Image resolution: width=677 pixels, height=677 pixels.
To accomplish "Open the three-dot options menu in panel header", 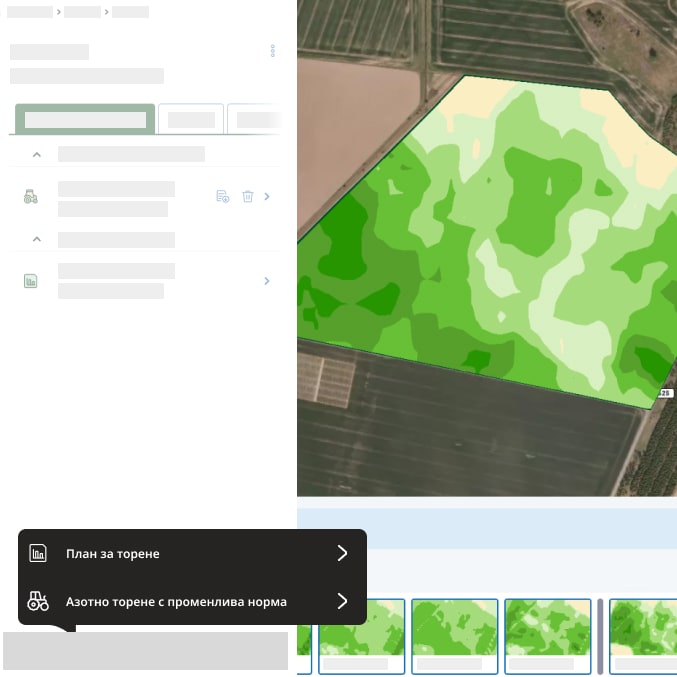I will pyautogui.click(x=273, y=51).
